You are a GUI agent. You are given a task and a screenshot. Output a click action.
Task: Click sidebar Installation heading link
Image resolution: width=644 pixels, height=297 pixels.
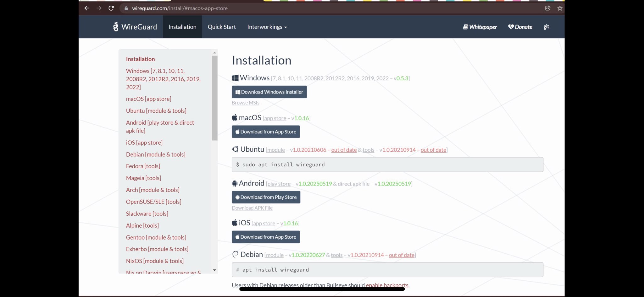[x=140, y=59]
